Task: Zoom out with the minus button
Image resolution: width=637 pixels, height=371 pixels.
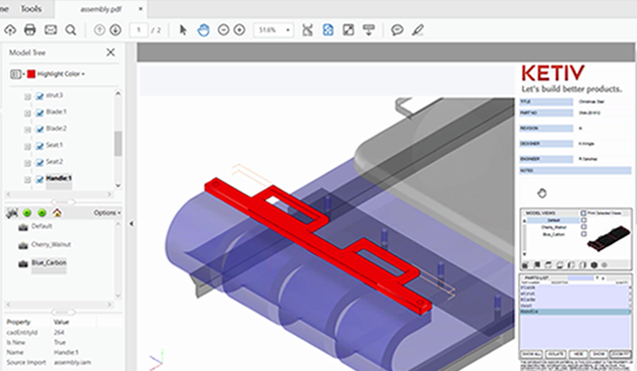Action: coord(223,30)
